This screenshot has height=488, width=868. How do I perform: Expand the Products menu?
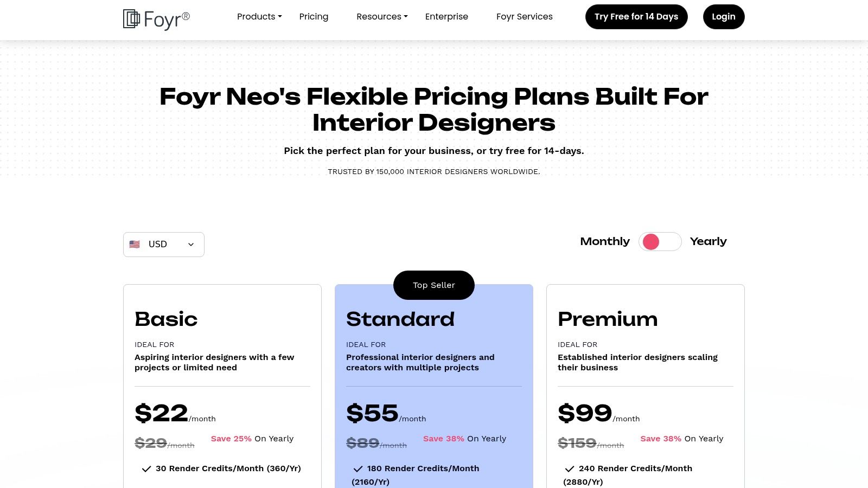coord(259,17)
